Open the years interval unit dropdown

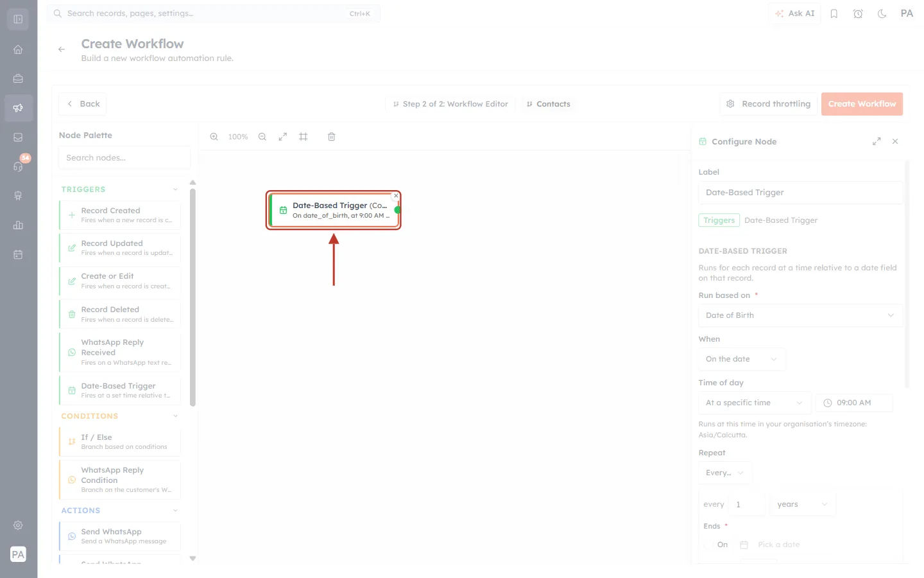(x=803, y=504)
